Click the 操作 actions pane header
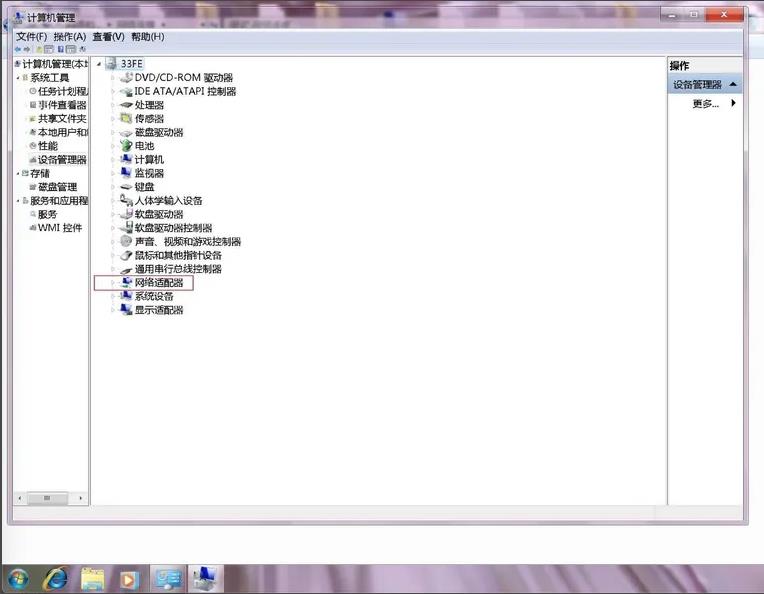Screen dimensions: 764x594 pos(680,65)
